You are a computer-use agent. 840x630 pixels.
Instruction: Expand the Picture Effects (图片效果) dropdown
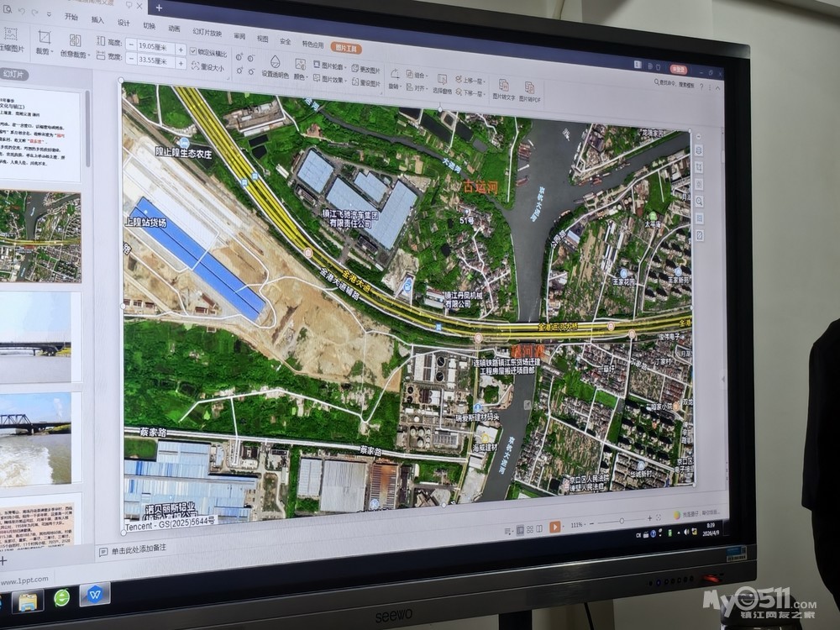(332, 79)
